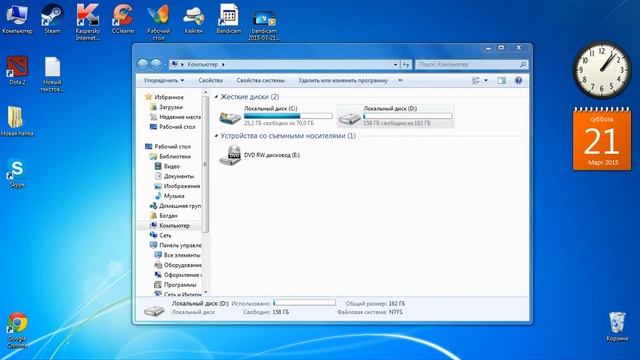Open the Видео library
The width and height of the screenshot is (640, 360).
(167, 166)
